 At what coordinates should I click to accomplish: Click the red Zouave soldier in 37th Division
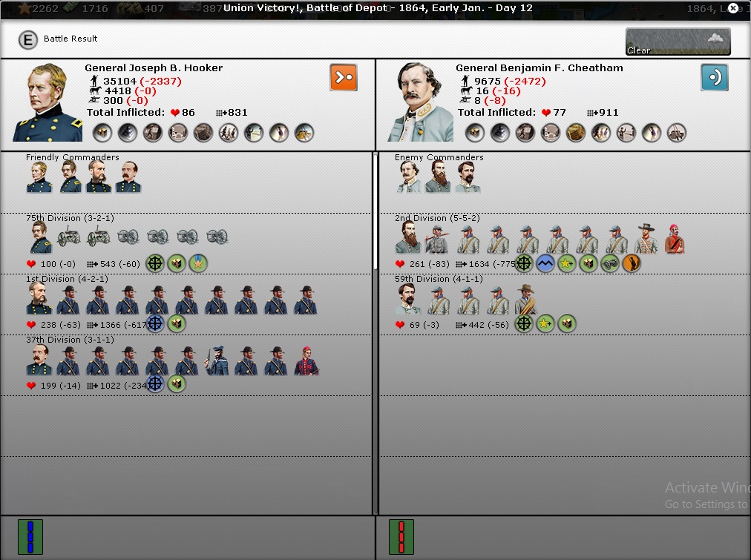(306, 360)
